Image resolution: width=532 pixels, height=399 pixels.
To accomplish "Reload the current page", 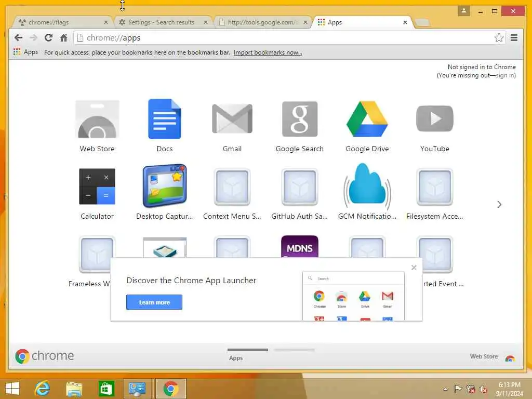I will click(x=48, y=37).
